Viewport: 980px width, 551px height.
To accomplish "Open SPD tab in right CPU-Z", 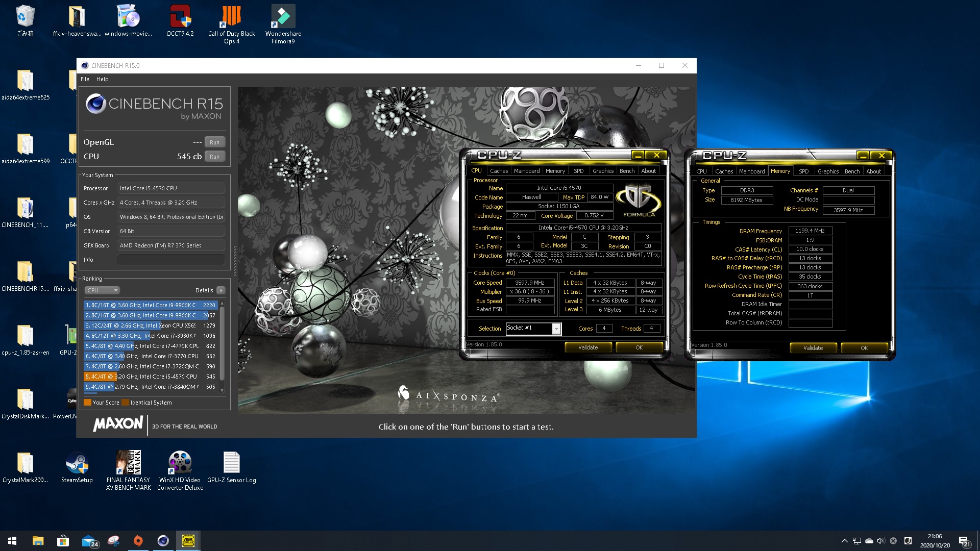I will 803,171.
